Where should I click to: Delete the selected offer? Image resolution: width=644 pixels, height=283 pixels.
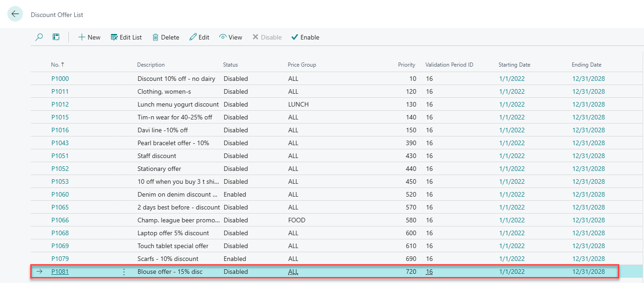(166, 37)
